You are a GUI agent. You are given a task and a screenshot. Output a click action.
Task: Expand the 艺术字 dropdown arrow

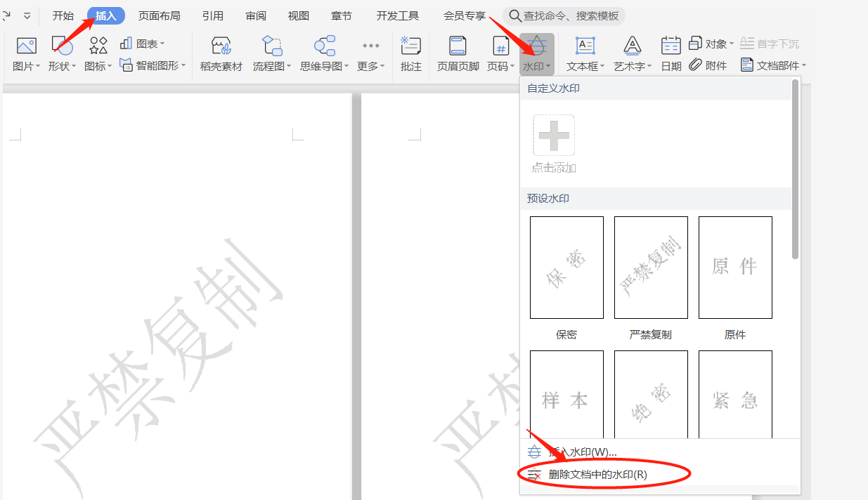click(x=649, y=67)
